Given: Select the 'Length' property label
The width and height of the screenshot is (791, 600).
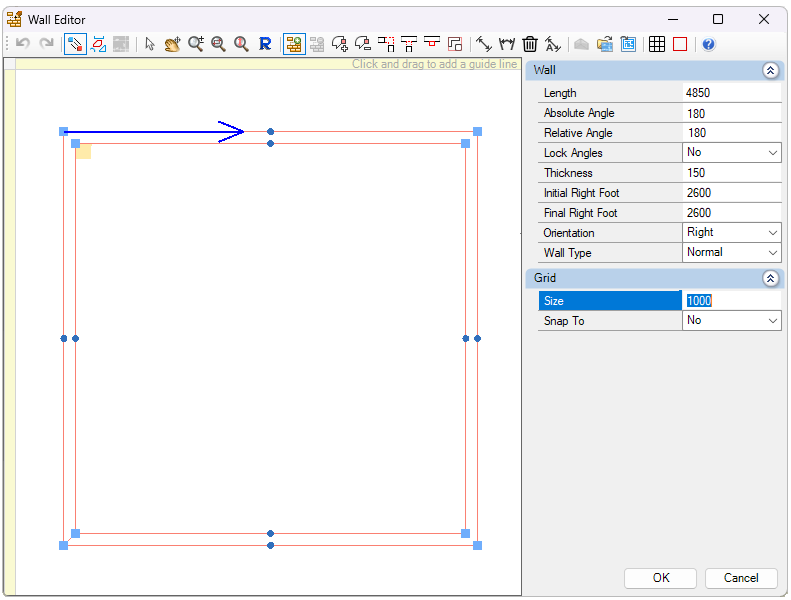Looking at the screenshot, I should pyautogui.click(x=560, y=93).
